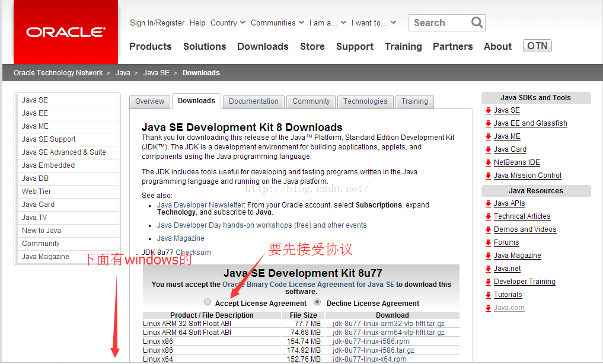Open the Solutions menu
The width and height of the screenshot is (603, 364).
tap(205, 46)
